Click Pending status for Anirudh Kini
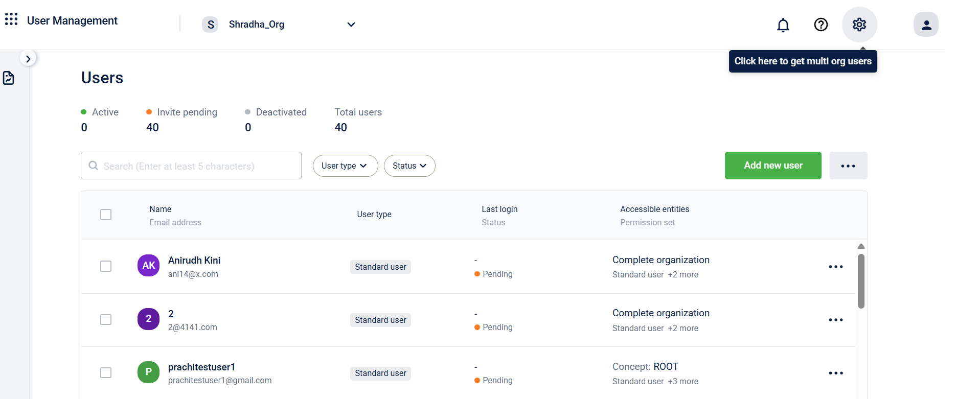The image size is (980, 399). [x=494, y=274]
